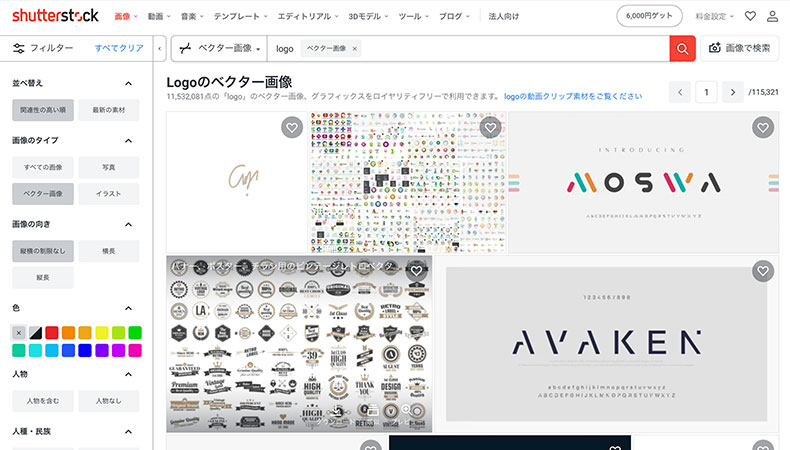Click the filter sliders icon
Viewport: 790px width, 450px height.
[x=19, y=48]
